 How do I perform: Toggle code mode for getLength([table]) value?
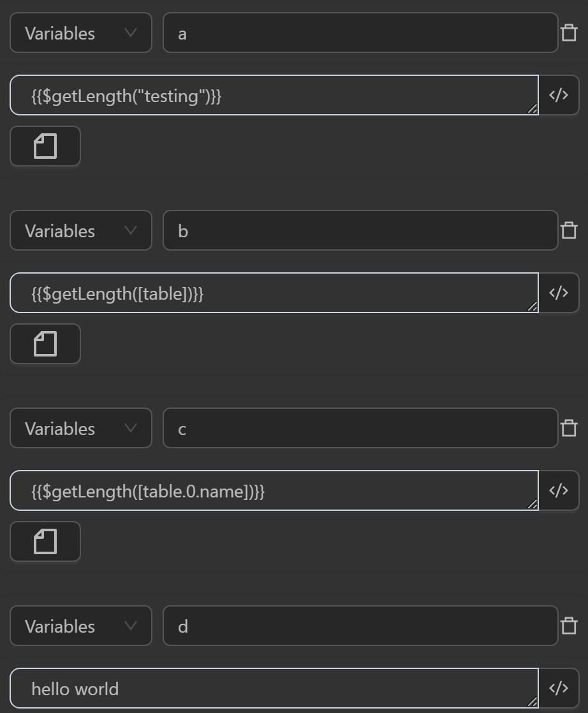click(559, 293)
